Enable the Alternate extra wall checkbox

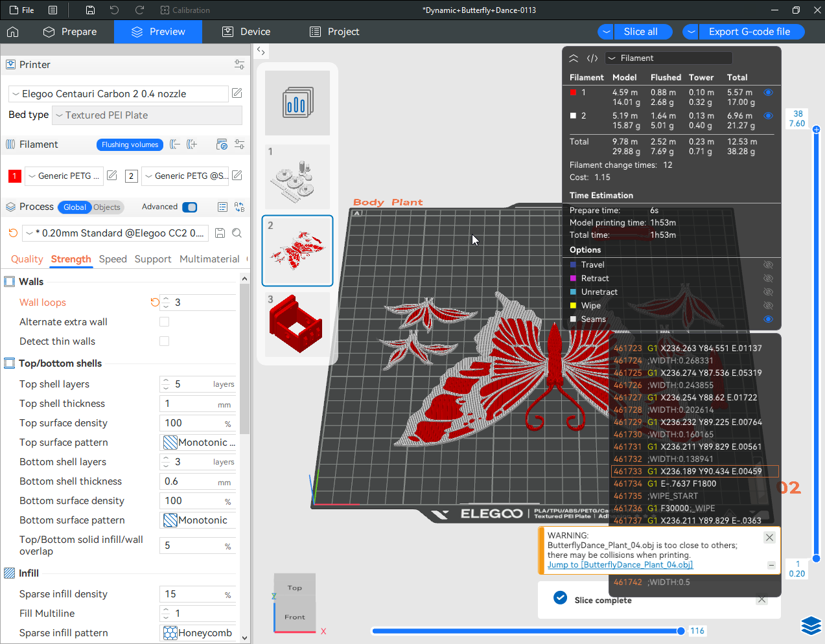pos(165,322)
